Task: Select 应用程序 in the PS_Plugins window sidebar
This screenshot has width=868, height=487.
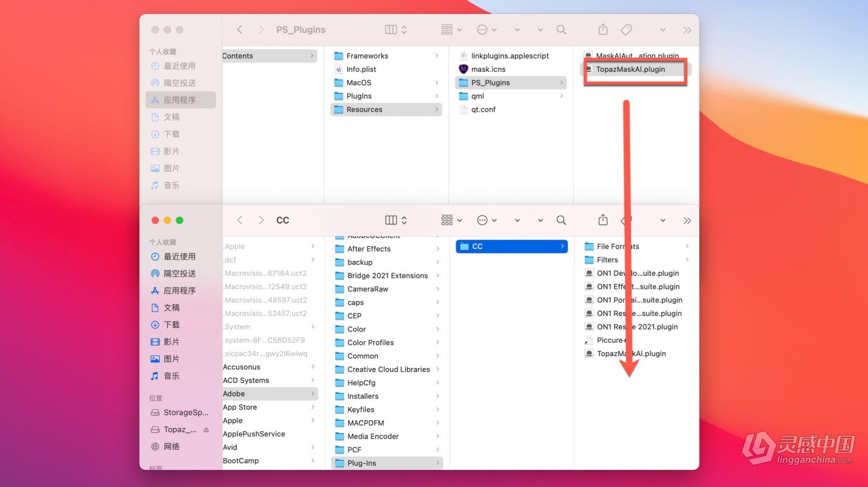Action: (x=181, y=100)
